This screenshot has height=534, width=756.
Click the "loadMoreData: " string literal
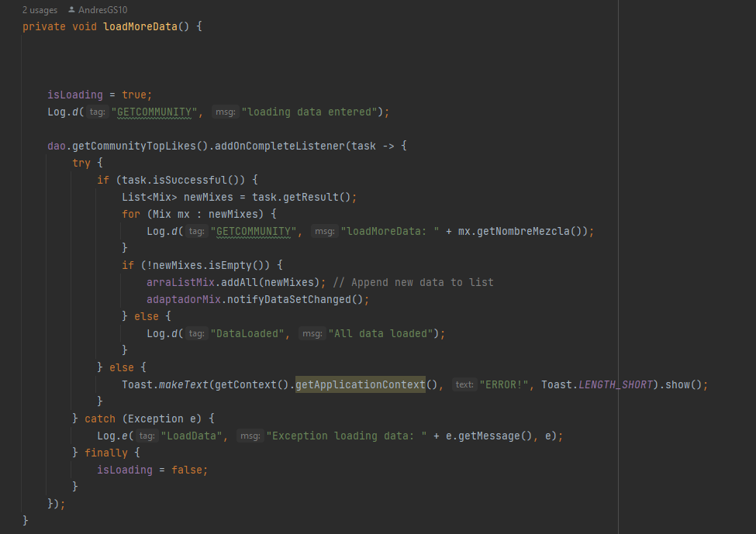[x=389, y=231]
